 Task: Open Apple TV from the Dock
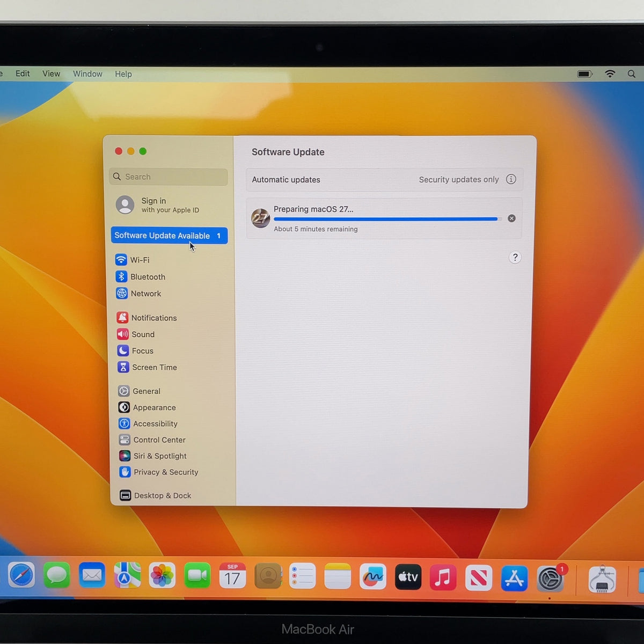pos(408,577)
